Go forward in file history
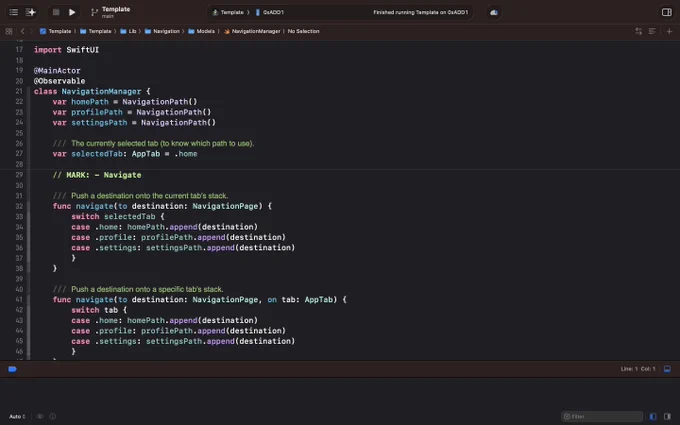Viewport: 680px width, 425px height. click(31, 31)
